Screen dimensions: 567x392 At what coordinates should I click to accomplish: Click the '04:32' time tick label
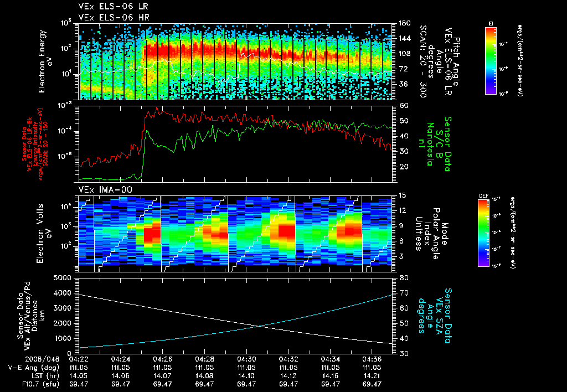coord(288,359)
